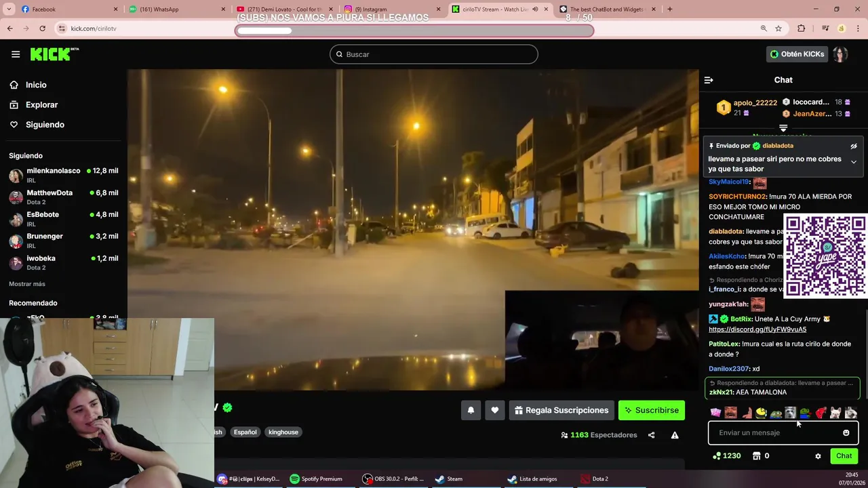Go back with the browser back arrow
Viewport: 868px width, 488px height.
(9, 28)
